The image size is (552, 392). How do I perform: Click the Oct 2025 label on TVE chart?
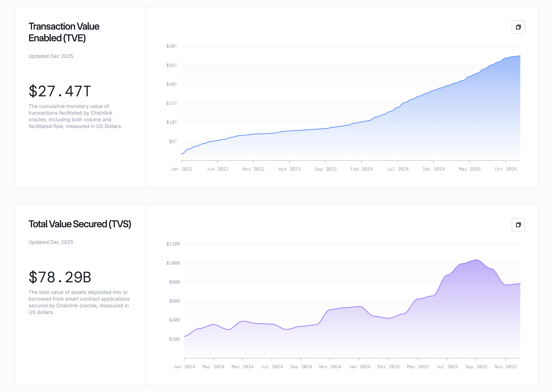click(505, 169)
